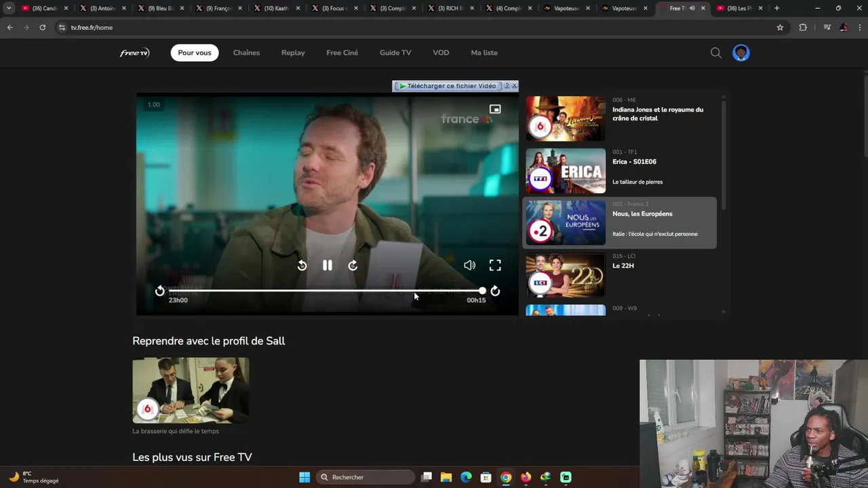Viewport: 868px width, 488px height.
Task: Open Task View from taskbar
Action: coord(427,477)
